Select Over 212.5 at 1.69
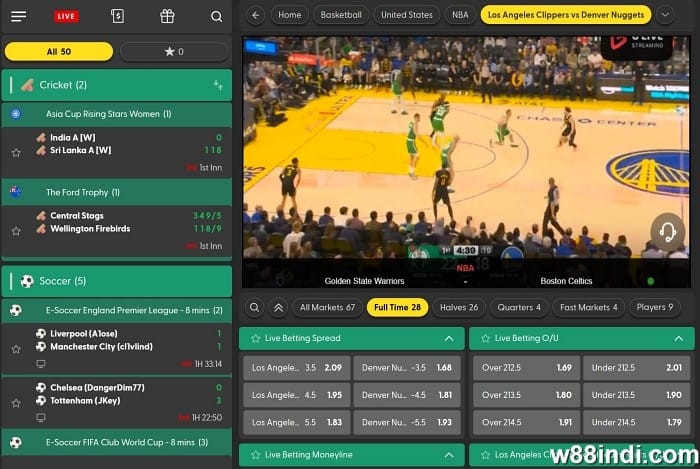 (527, 368)
